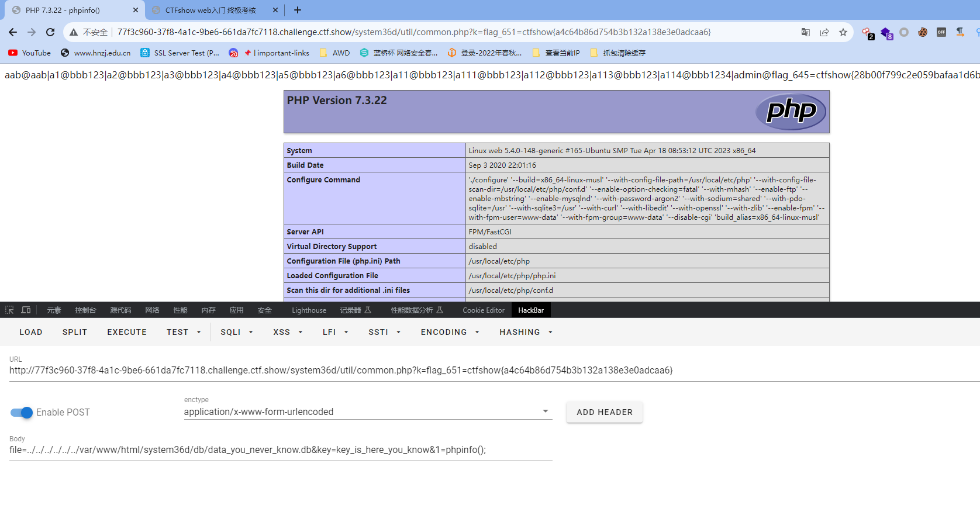The image size is (980, 505).
Task: Expand the HASHING dropdown menu
Action: [x=526, y=332]
